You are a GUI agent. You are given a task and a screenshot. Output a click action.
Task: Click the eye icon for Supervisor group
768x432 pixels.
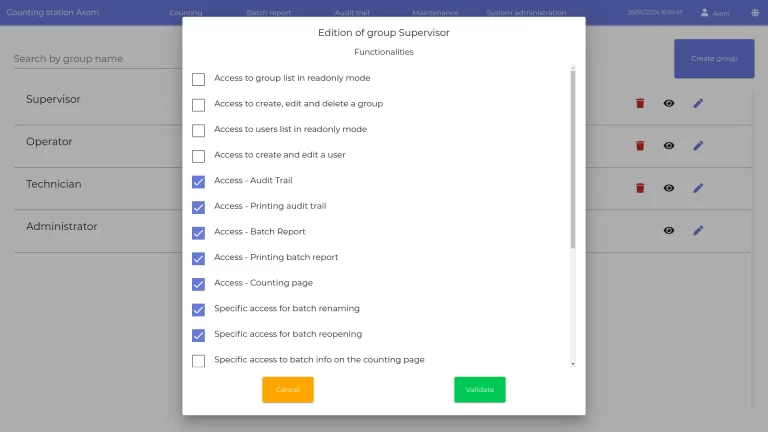(669, 103)
